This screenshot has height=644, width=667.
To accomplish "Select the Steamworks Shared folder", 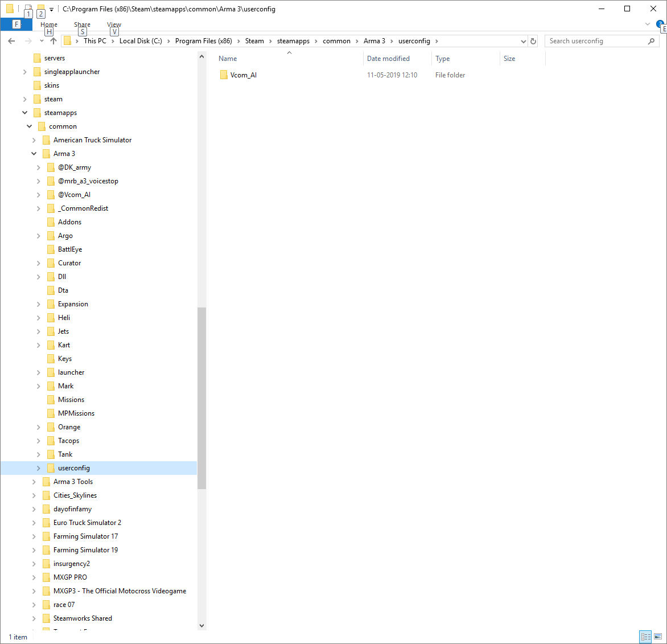I will click(83, 618).
